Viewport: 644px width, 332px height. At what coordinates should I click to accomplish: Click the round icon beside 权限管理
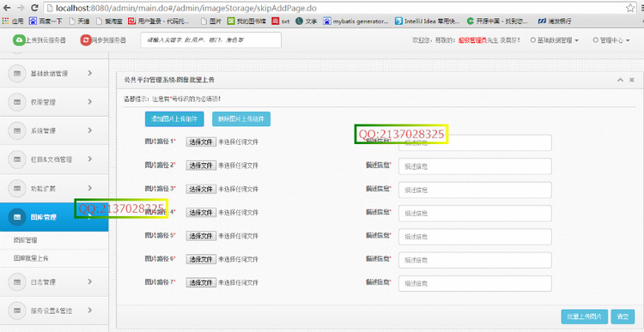pyautogui.click(x=17, y=102)
